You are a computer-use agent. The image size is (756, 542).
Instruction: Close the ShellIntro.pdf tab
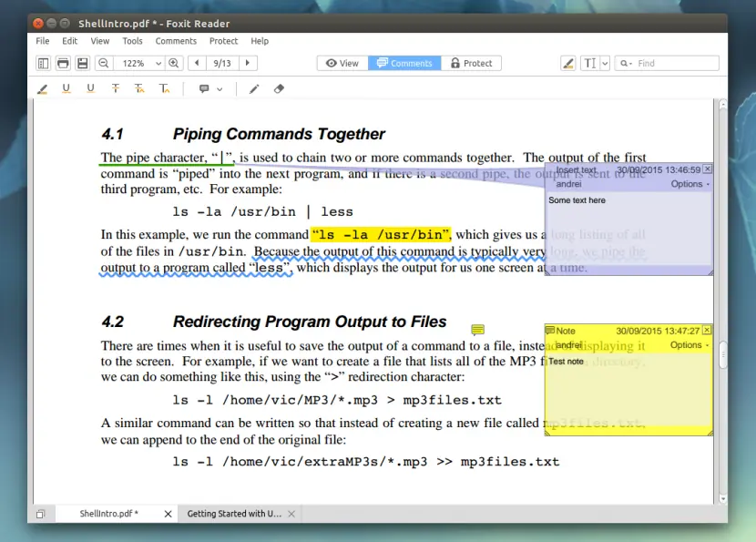coord(168,514)
